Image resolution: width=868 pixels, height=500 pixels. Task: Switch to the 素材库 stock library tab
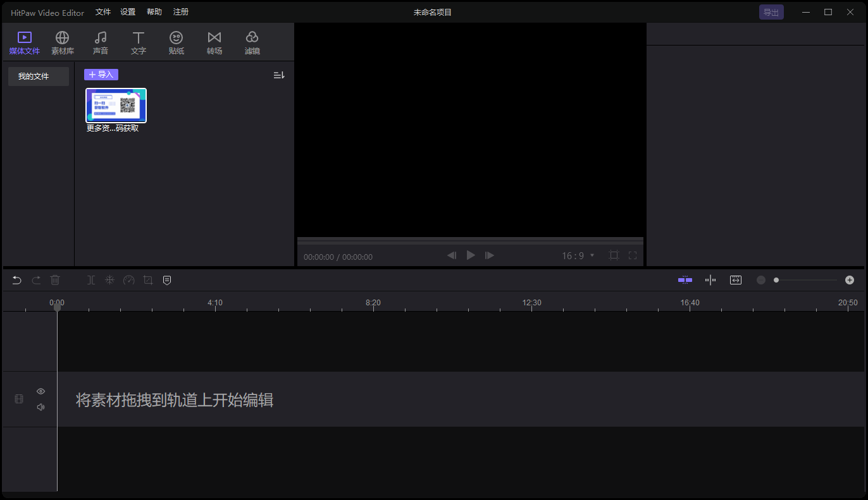click(x=63, y=43)
